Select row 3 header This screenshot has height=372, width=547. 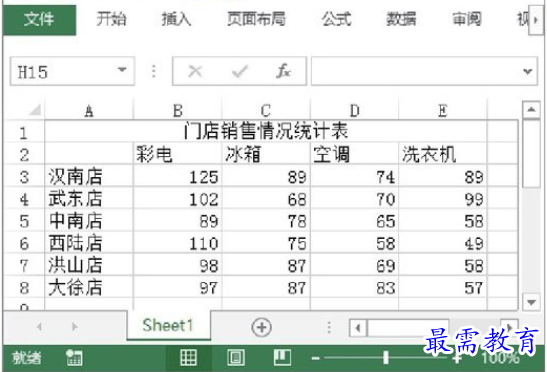(x=24, y=177)
